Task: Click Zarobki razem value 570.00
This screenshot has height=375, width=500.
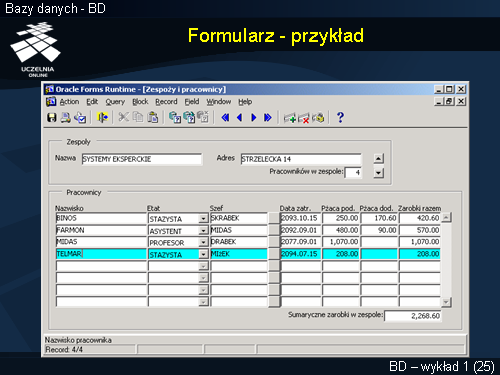Action: click(x=420, y=230)
